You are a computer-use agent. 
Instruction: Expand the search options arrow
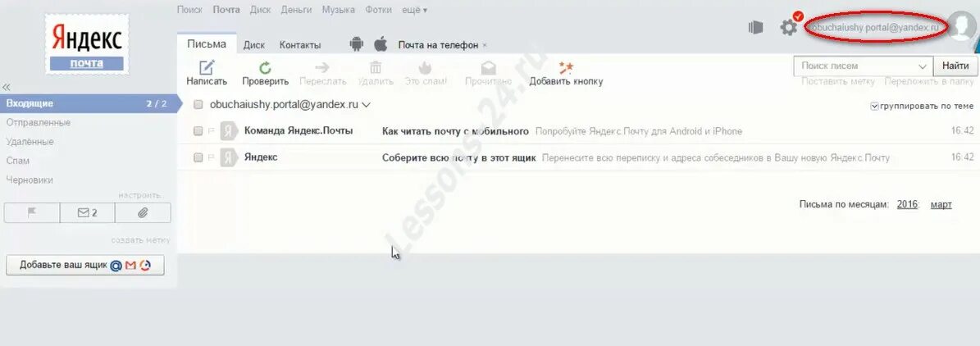point(923,66)
